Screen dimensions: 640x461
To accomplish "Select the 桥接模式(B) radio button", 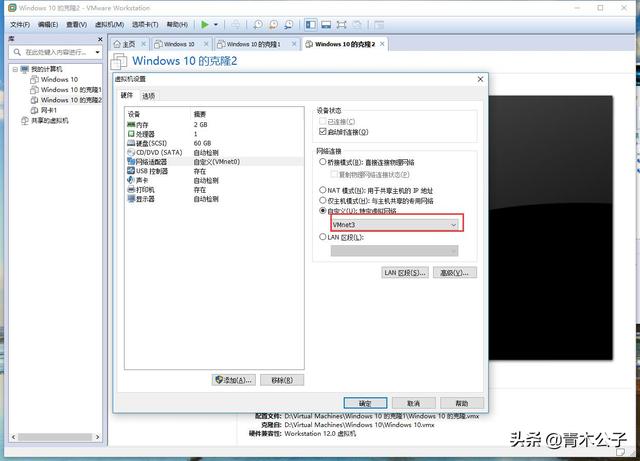I will (322, 162).
